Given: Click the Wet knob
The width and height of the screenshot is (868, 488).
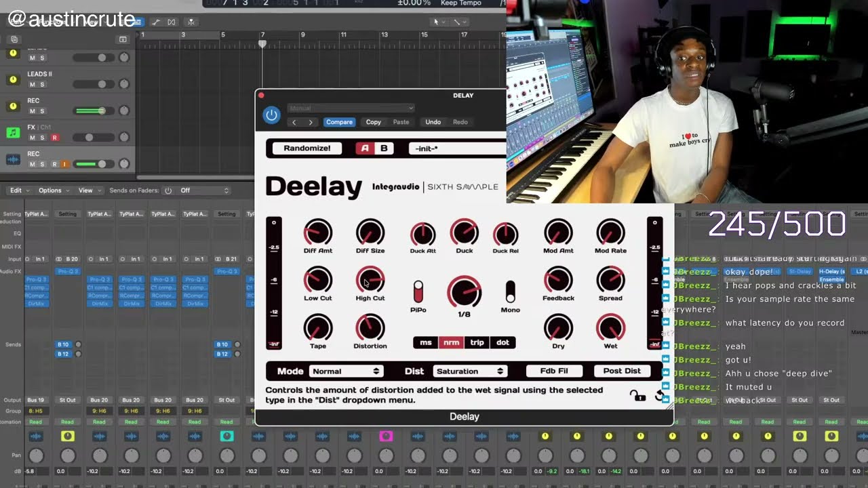Looking at the screenshot, I should click(x=610, y=328).
